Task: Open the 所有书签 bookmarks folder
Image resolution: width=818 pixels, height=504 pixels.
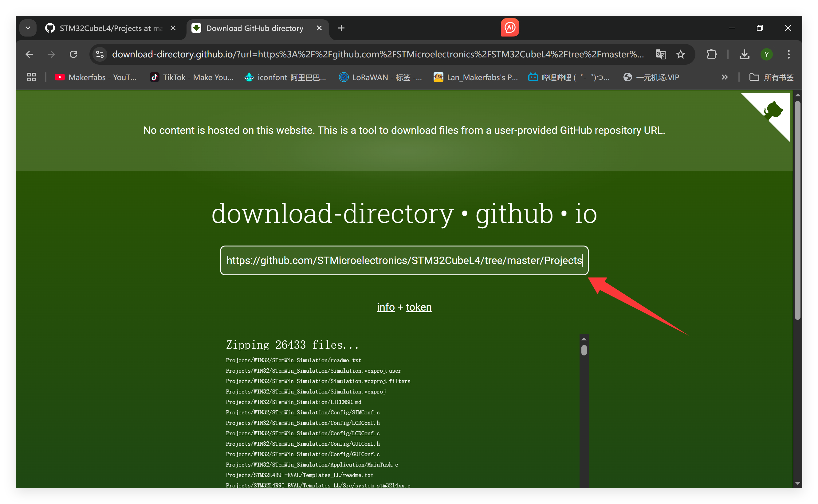Action: [x=772, y=77]
